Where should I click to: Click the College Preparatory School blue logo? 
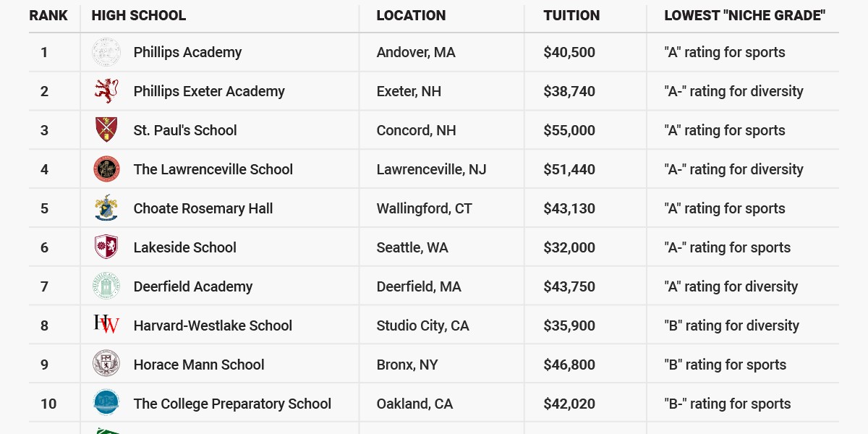[x=106, y=403]
